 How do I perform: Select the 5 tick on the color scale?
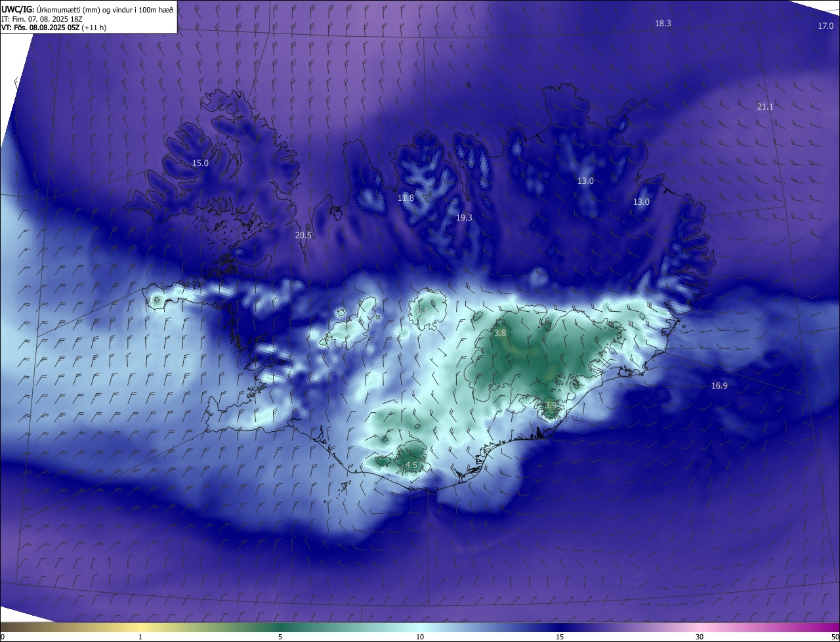pos(280,637)
